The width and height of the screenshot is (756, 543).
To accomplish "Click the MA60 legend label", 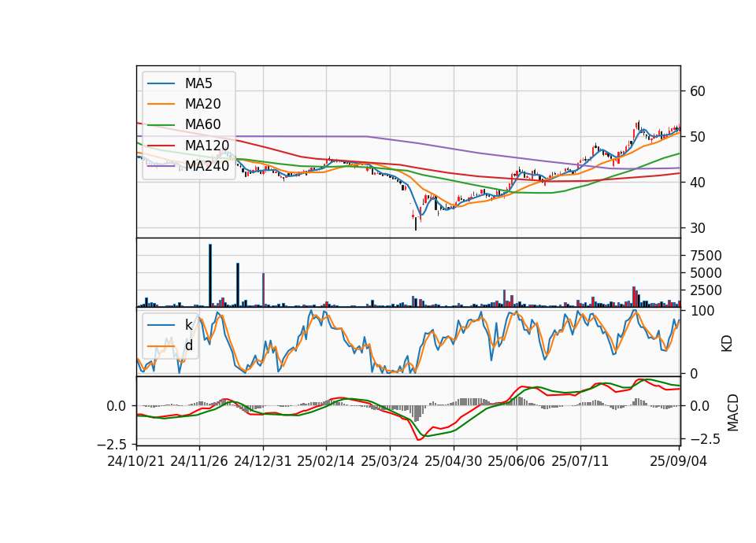I will (x=202, y=124).
